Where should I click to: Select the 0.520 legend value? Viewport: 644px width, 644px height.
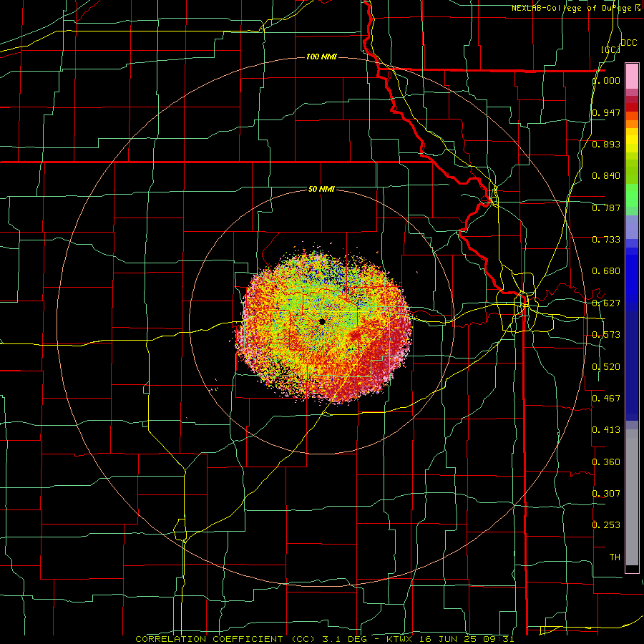[606, 366]
